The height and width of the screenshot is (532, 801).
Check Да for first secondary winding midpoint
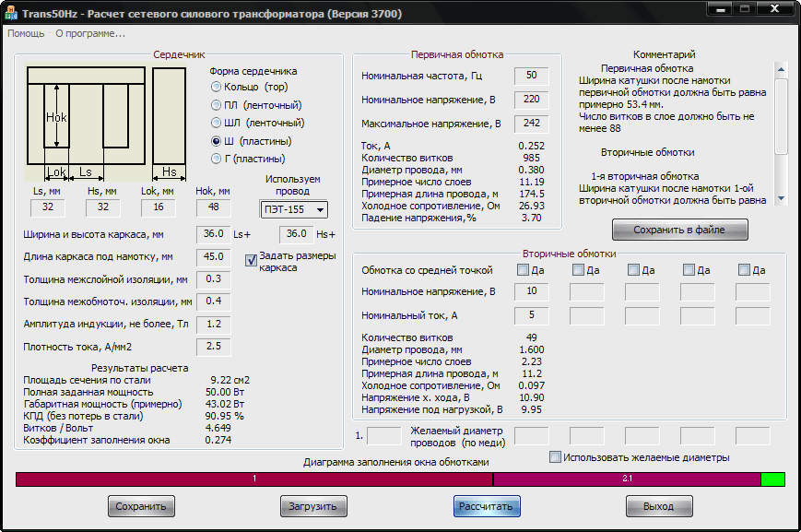pyautogui.click(x=523, y=270)
